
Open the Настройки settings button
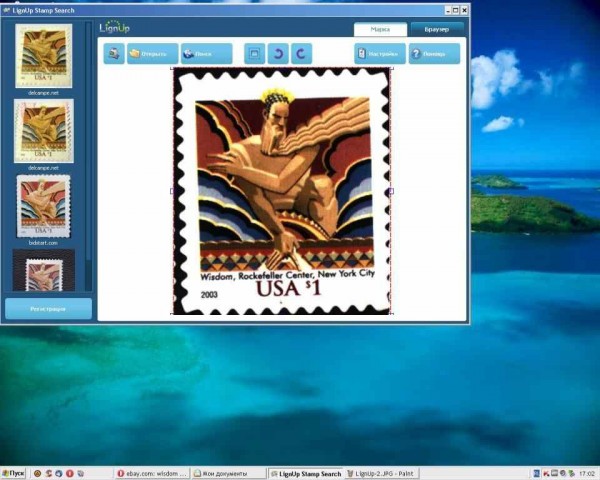pos(380,54)
